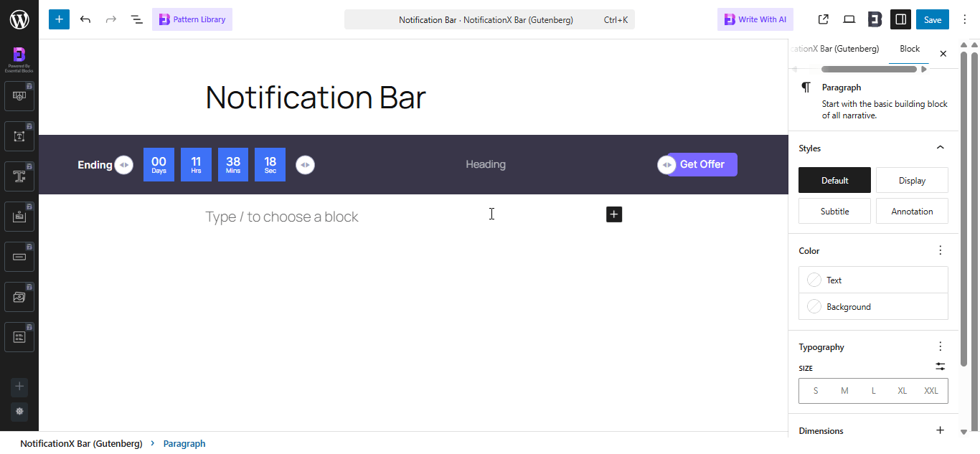980x454 pixels.
Task: Click the 'Type / to choose a block' paragraph
Action: coord(282,217)
